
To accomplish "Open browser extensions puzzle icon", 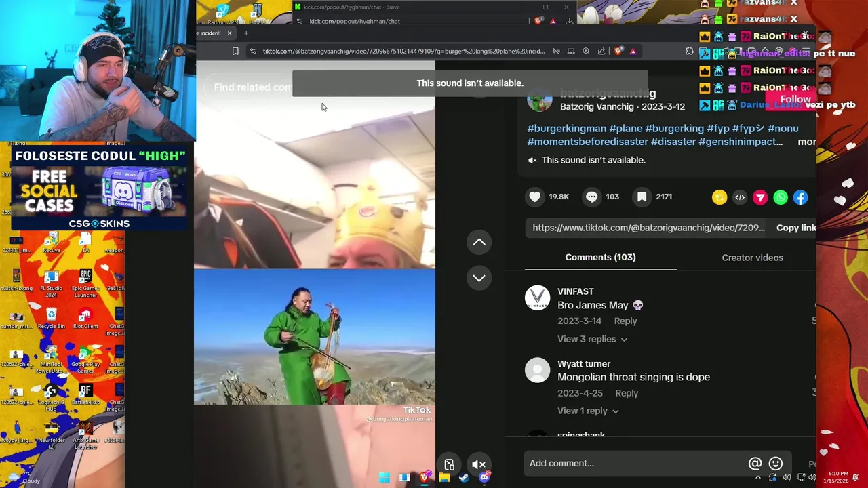I will tap(690, 51).
